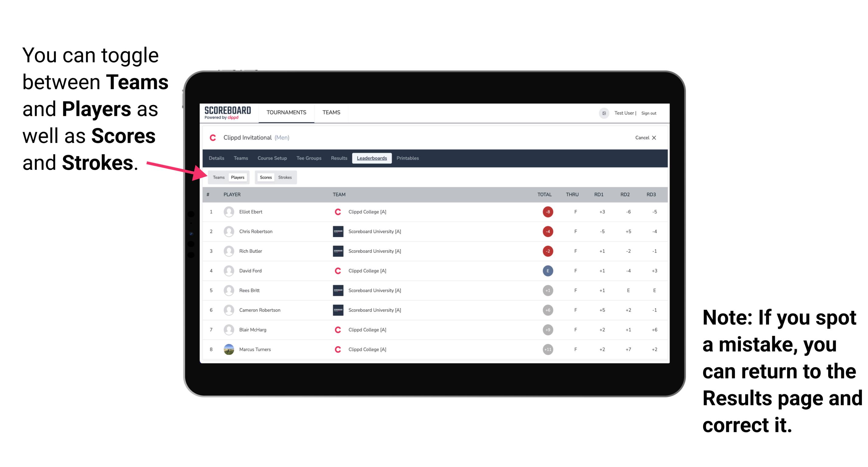Toggle to Strokes display mode

coord(284,177)
